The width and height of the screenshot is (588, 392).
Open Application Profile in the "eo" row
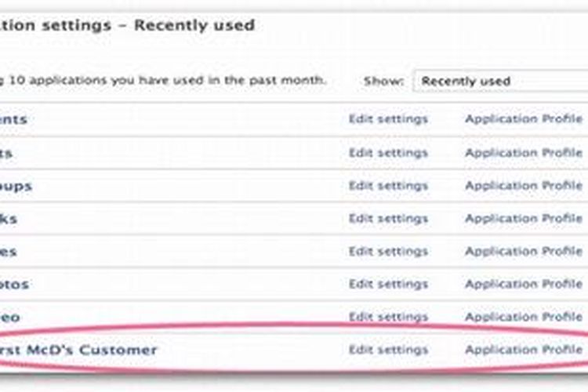click(x=524, y=317)
